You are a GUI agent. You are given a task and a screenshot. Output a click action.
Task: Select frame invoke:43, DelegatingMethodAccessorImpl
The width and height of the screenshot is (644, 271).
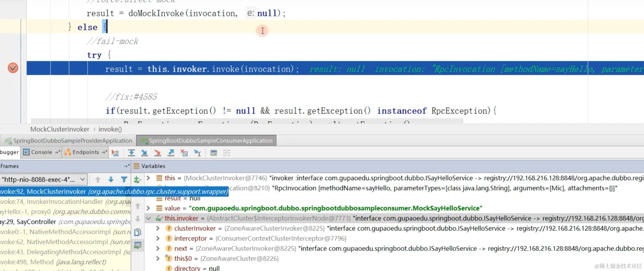[x=65, y=252]
